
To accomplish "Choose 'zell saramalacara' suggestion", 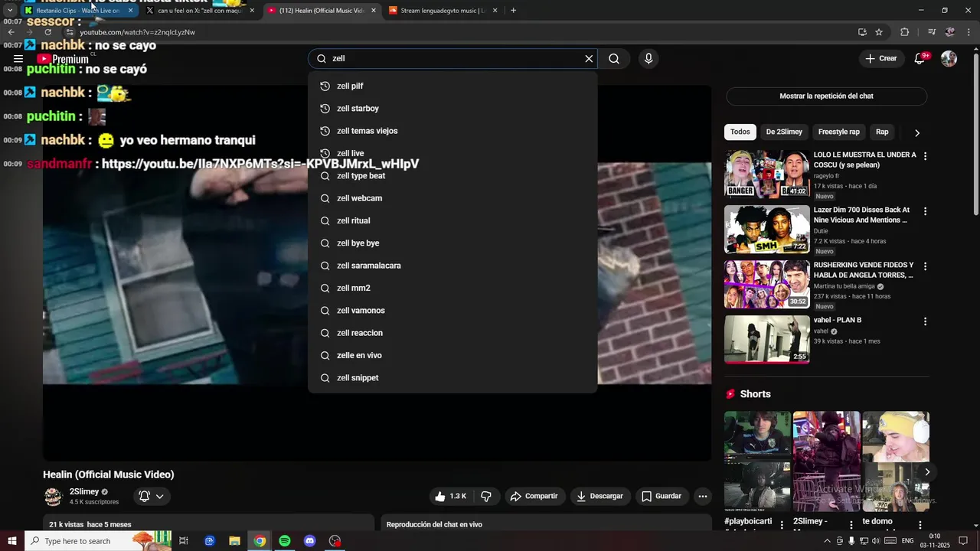I will click(x=452, y=266).
